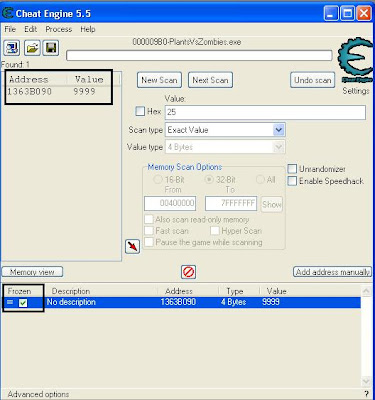Click the Frozen column header
This screenshot has width=375, height=400.
pyautogui.click(x=19, y=291)
